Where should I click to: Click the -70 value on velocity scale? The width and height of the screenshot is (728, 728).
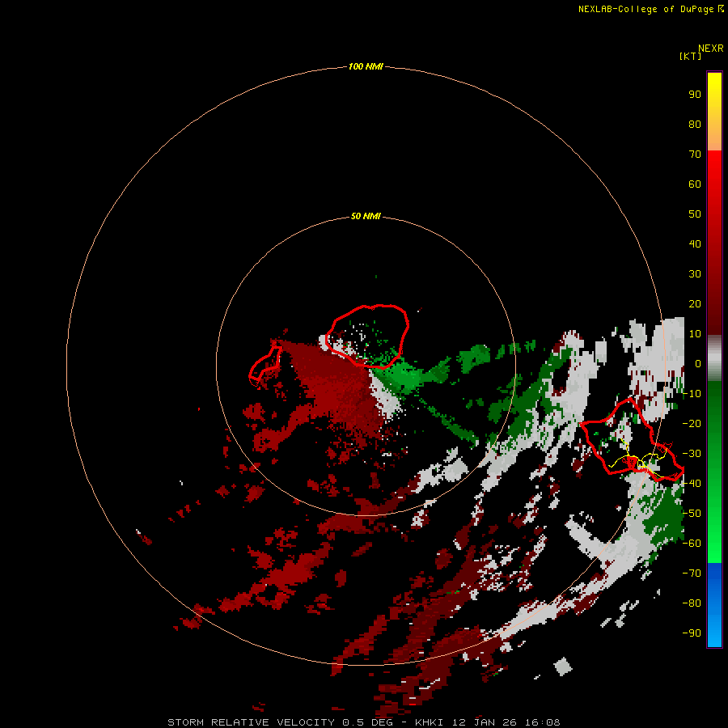[692, 574]
